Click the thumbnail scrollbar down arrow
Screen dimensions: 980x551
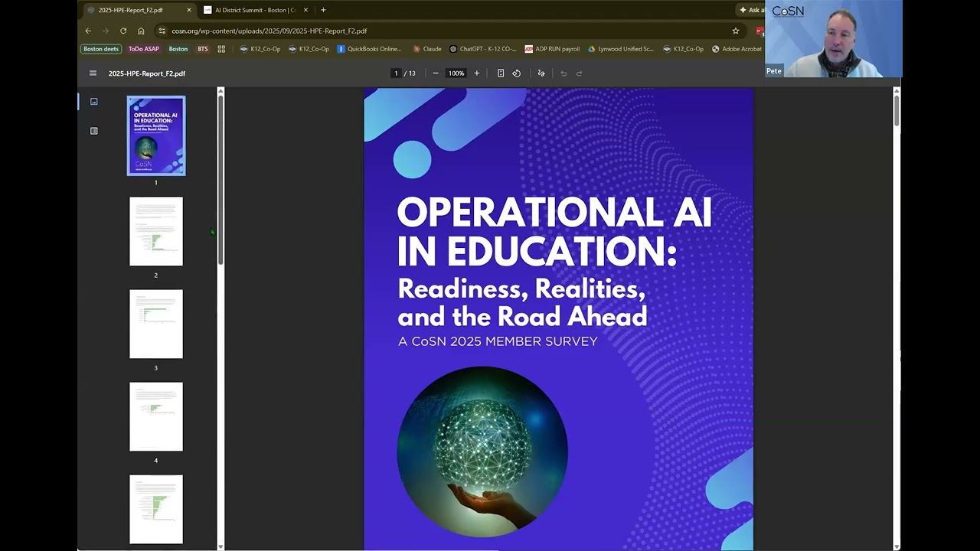[x=220, y=546]
